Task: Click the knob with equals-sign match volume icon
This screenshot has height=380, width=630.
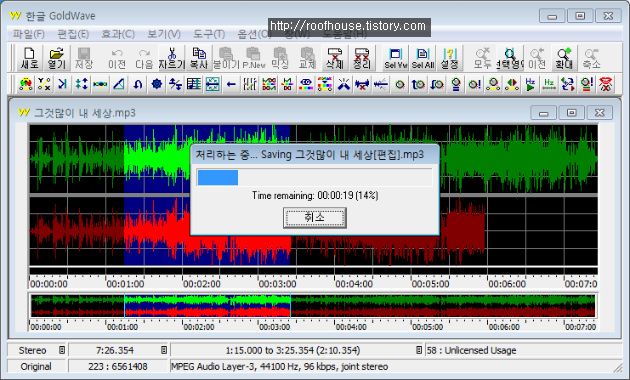Action: (x=456, y=84)
